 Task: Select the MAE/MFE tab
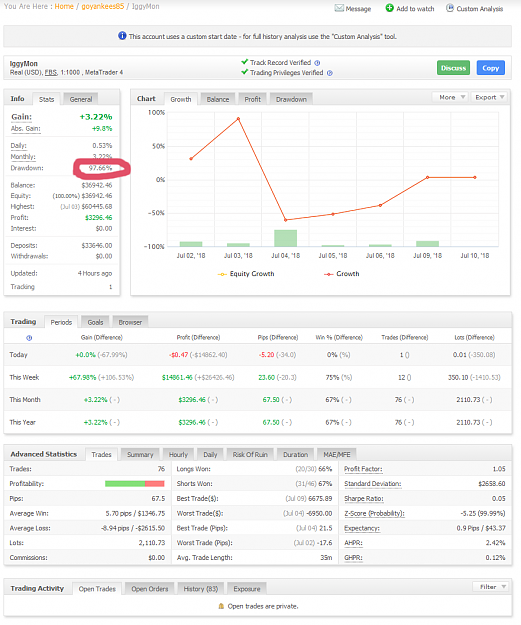pos(337,454)
